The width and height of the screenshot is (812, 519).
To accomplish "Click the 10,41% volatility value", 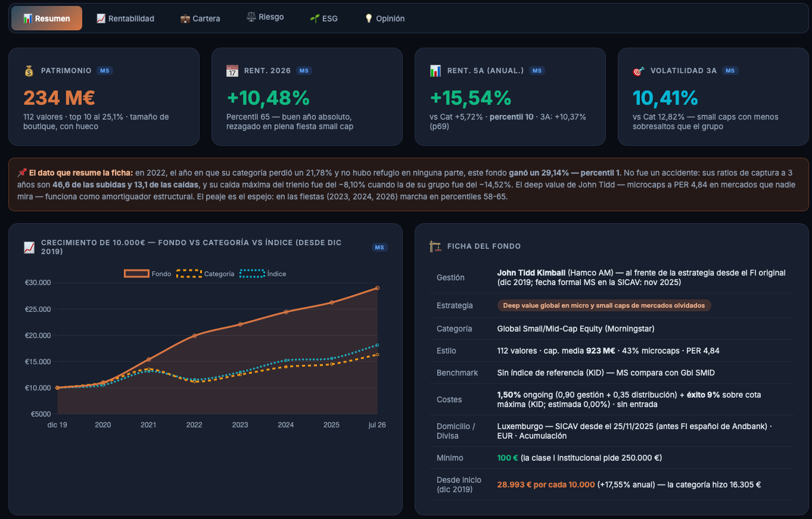I will pyautogui.click(x=665, y=98).
